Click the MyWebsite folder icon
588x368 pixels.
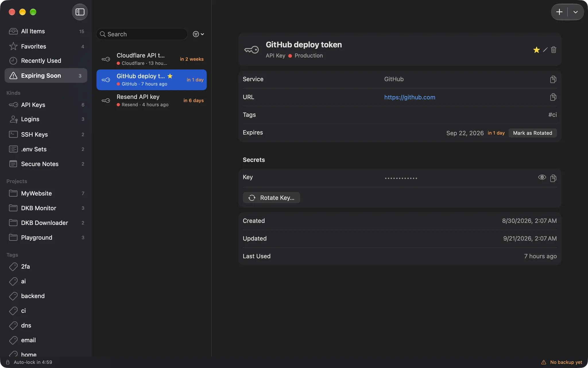(x=13, y=193)
